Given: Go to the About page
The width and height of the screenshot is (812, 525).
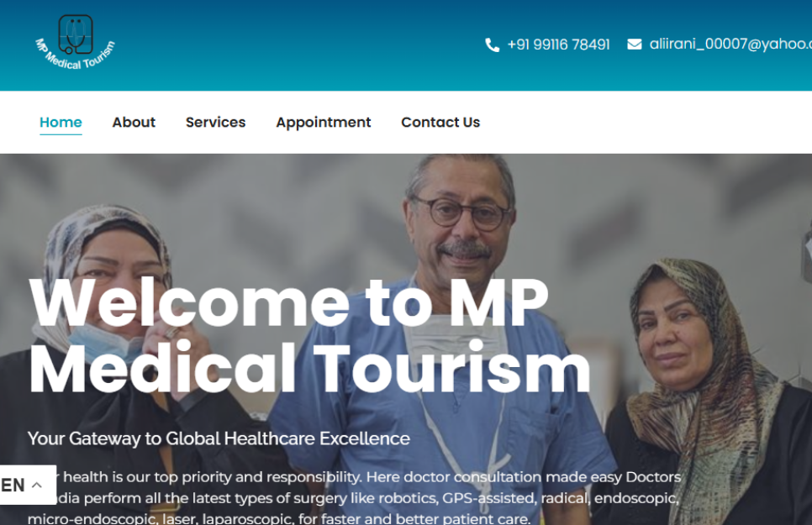Looking at the screenshot, I should [x=134, y=122].
